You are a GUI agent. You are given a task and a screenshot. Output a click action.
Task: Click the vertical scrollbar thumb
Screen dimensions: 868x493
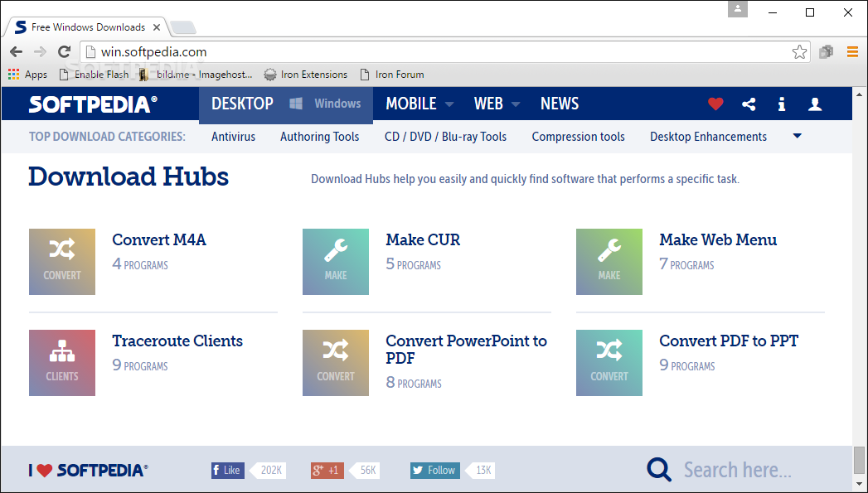point(859,461)
